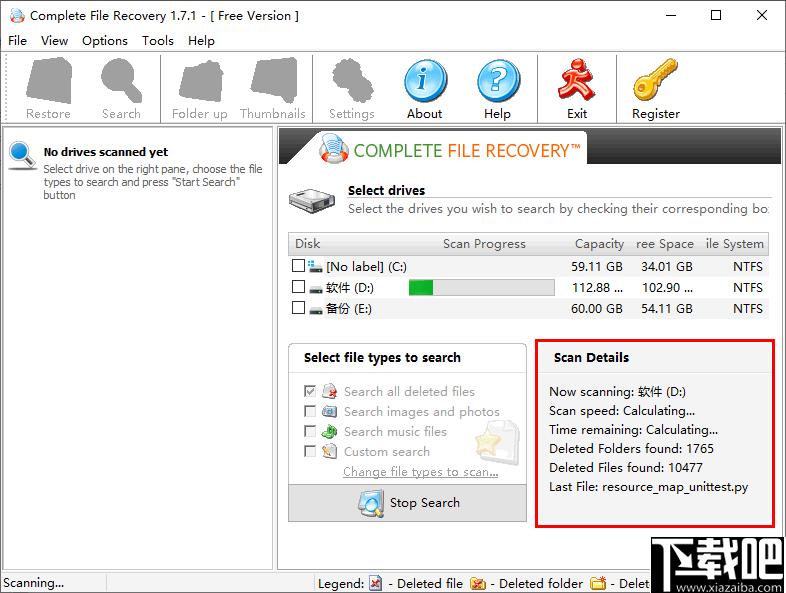Click the Scan Progress column header
Screen dimensions: 786x593
(x=484, y=244)
